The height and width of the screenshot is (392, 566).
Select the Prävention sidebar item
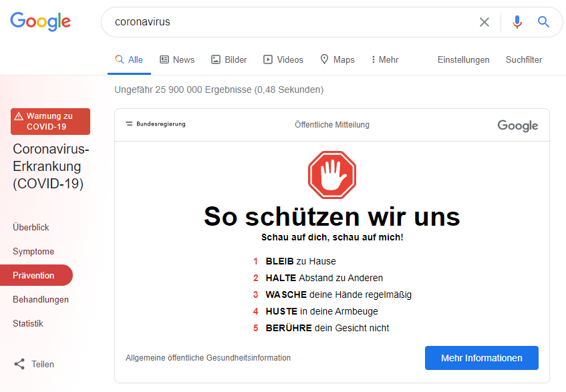pyautogui.click(x=36, y=275)
